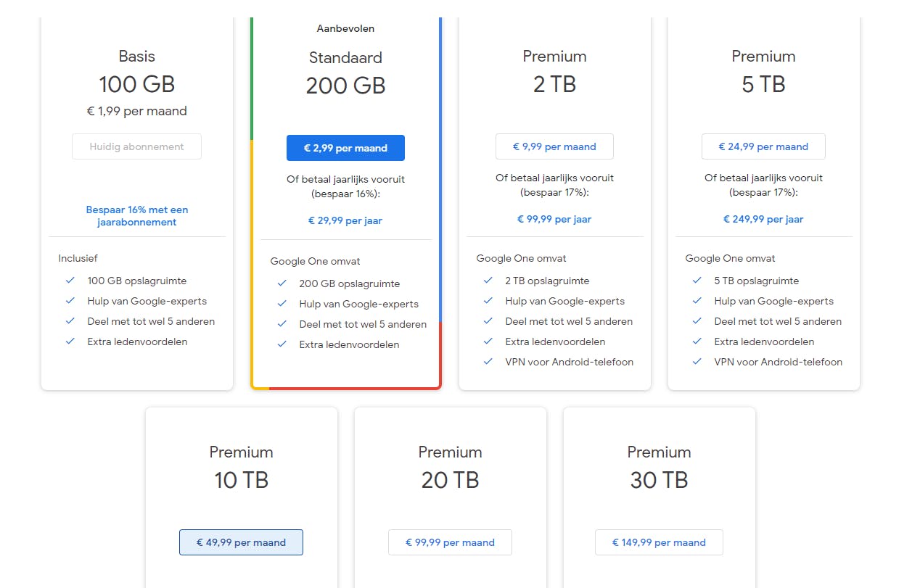The width and height of the screenshot is (920, 588).
Task: Click checkmark next to 5 TB opslagruimte
Action: click(x=697, y=281)
